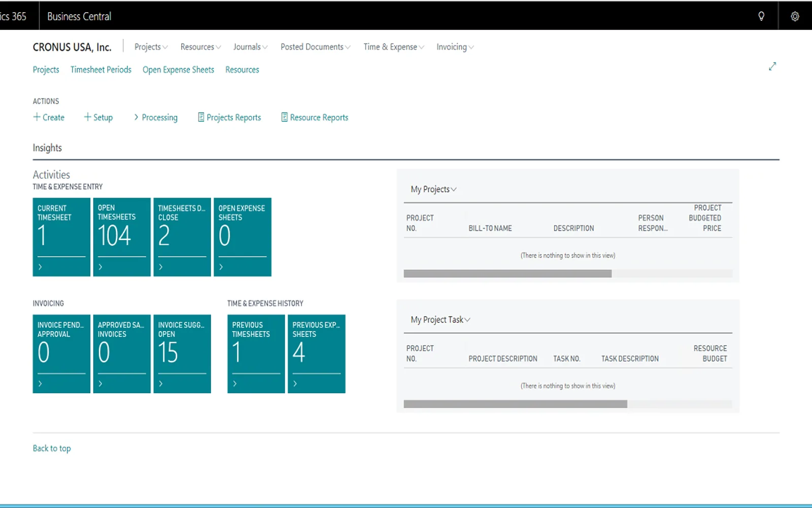Click the lightbulb Tell Me icon
812x508 pixels.
tap(761, 16)
